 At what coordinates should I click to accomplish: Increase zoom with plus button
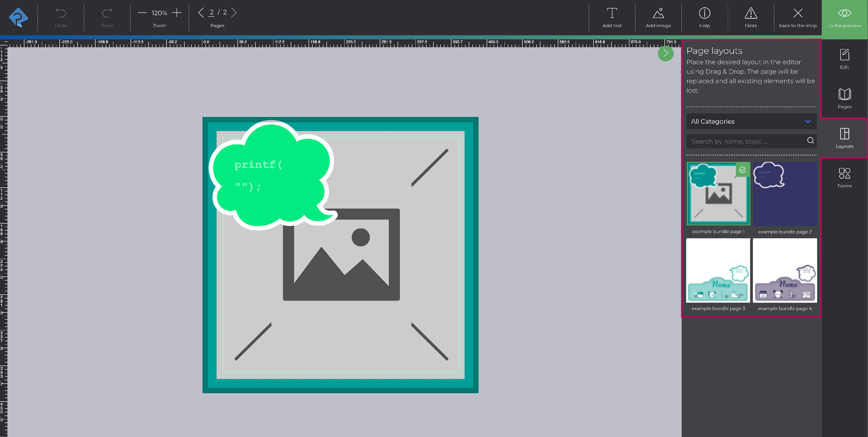pos(177,13)
